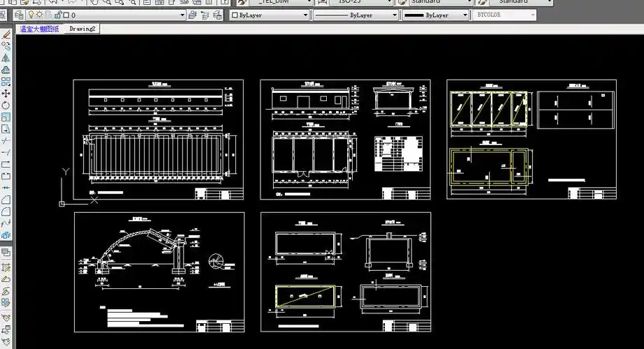Open the ByLayer lineweight dropdown
644x349 pixels.
437,15
